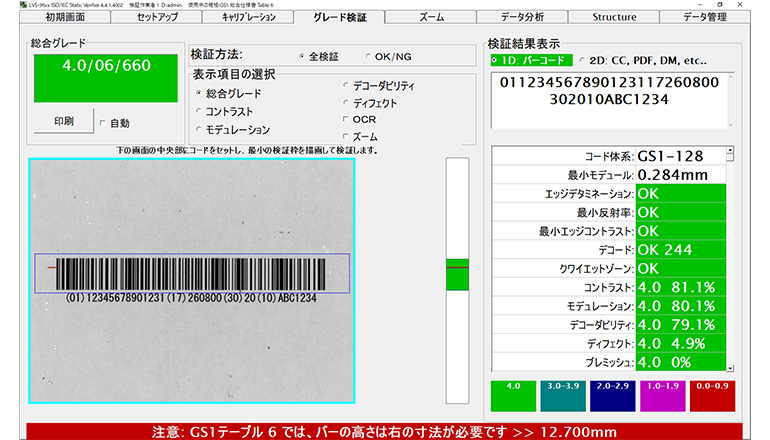770x440 pixels.
Task: Choose デコーダビリティ display item
Action: click(x=346, y=85)
